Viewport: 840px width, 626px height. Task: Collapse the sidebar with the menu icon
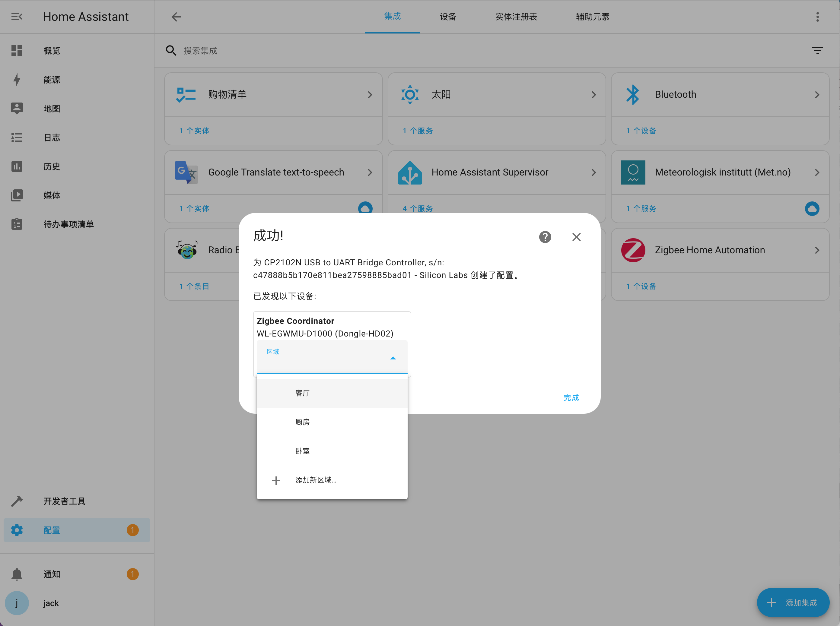tap(17, 17)
